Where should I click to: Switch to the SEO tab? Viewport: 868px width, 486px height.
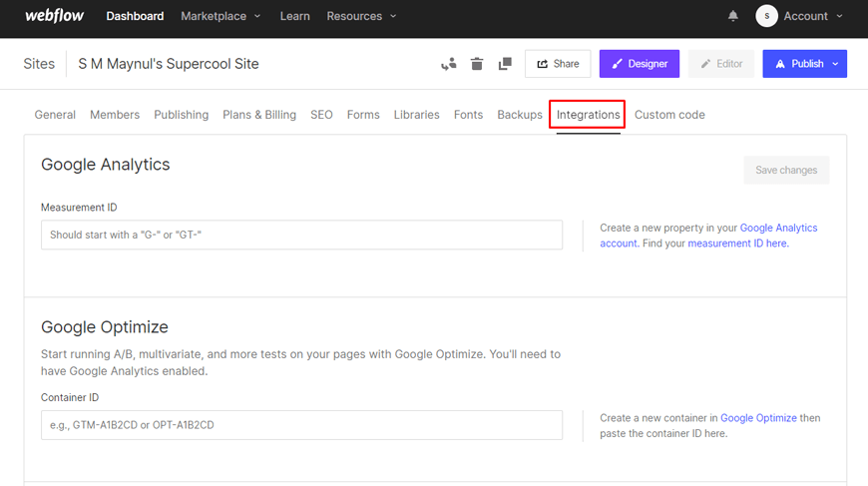(x=321, y=115)
